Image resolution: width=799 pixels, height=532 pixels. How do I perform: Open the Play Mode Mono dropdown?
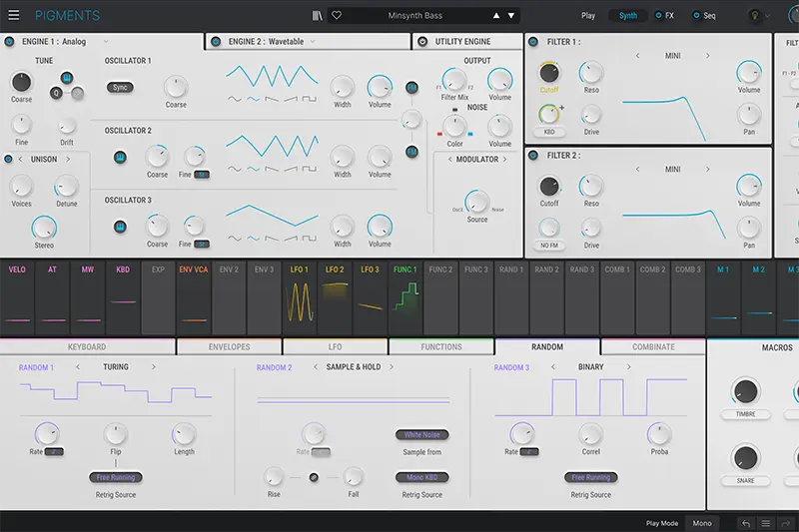[x=702, y=523]
